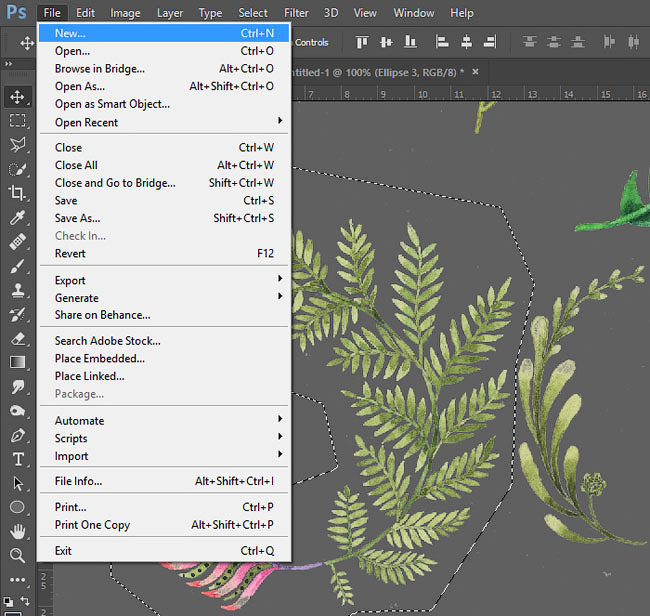Select the Crop tool
The height and width of the screenshot is (616, 650).
click(17, 193)
